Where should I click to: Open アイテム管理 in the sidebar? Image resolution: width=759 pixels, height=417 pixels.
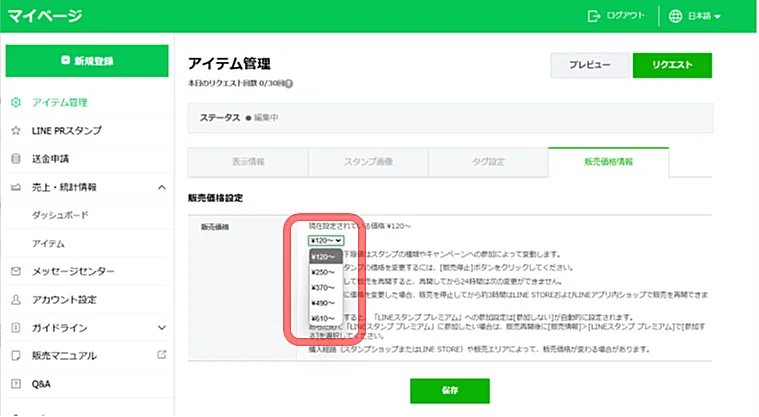(x=60, y=102)
